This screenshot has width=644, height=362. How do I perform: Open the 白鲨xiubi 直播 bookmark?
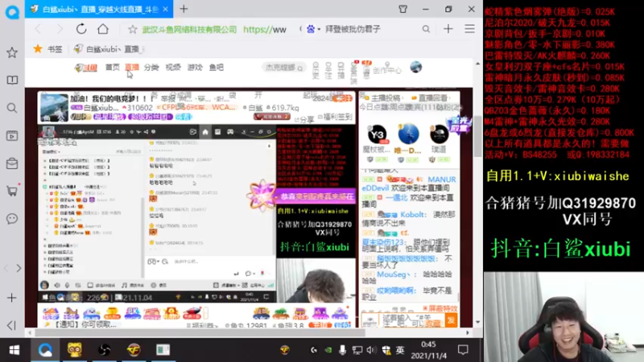click(x=109, y=49)
